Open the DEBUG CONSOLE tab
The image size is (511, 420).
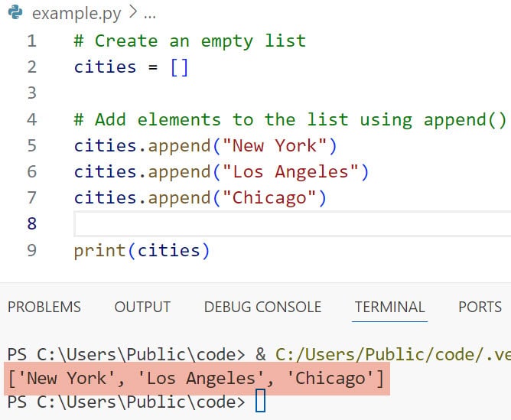coord(262,307)
